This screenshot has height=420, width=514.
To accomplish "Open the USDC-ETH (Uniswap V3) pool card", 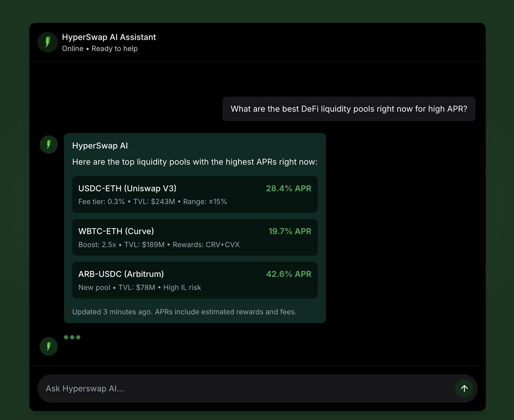I will click(195, 195).
